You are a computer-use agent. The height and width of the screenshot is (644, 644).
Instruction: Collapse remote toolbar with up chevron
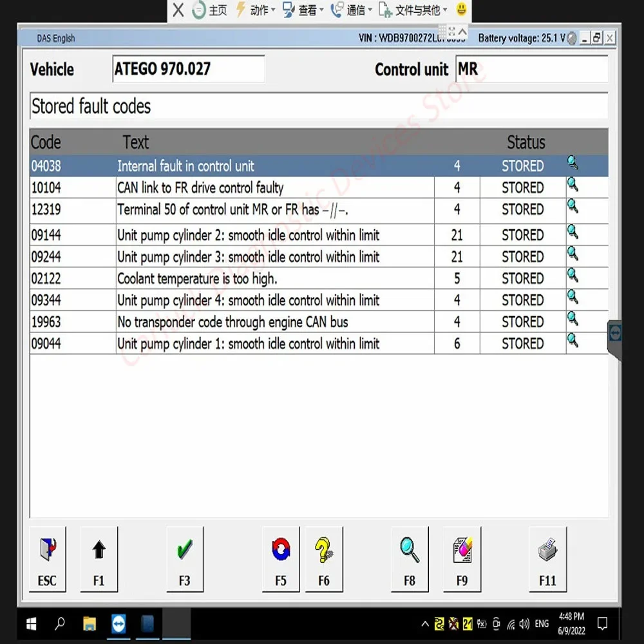tap(462, 31)
